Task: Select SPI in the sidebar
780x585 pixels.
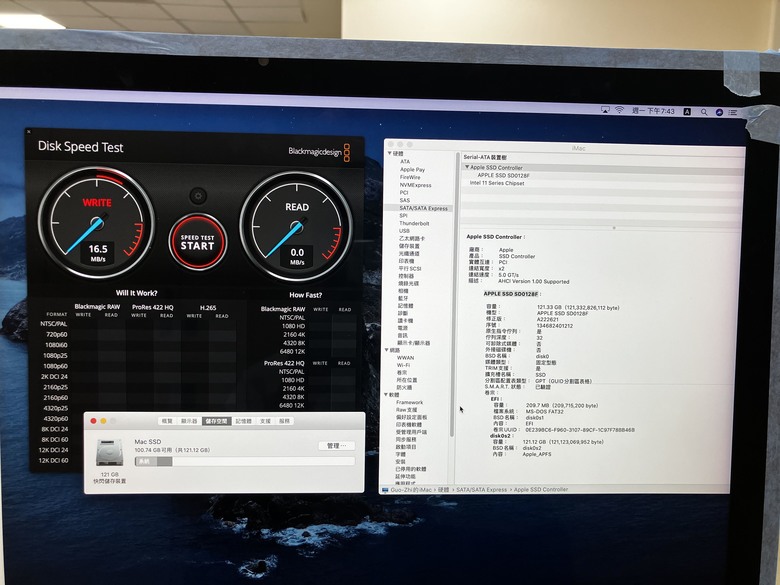Action: coord(403,216)
